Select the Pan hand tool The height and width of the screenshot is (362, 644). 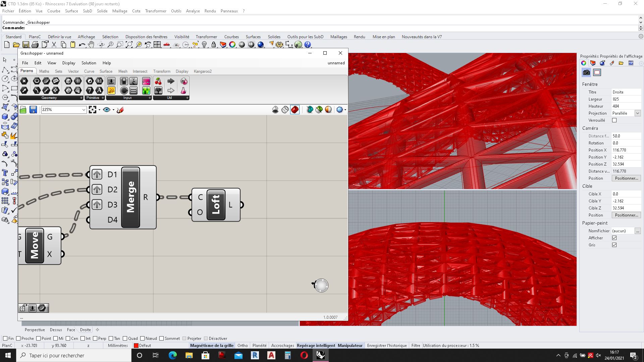91,45
